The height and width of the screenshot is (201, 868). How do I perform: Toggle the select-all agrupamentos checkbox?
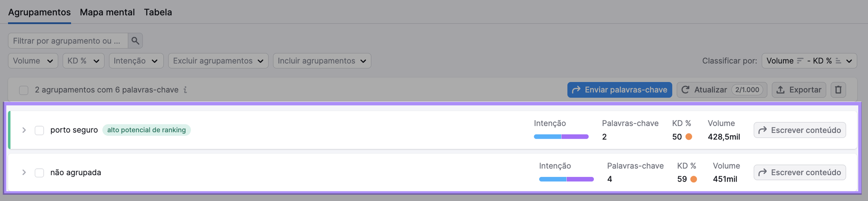[24, 90]
